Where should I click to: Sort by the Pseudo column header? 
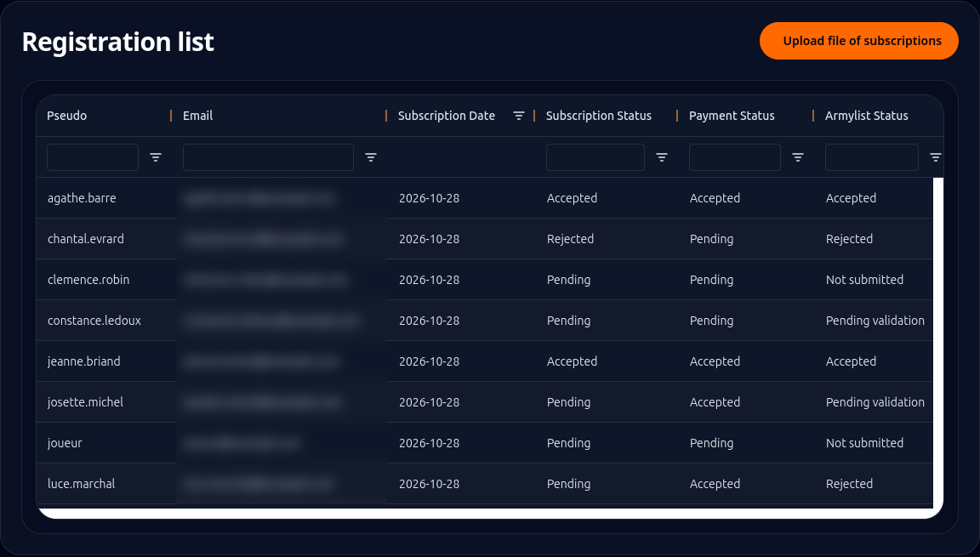click(x=67, y=116)
